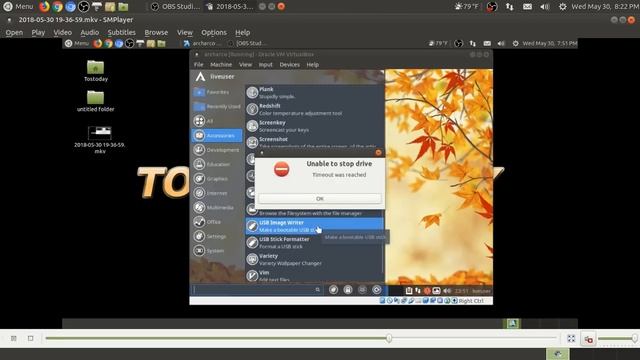Open the SMPlayer Audio menu
The image size is (640, 360).
[89, 32]
